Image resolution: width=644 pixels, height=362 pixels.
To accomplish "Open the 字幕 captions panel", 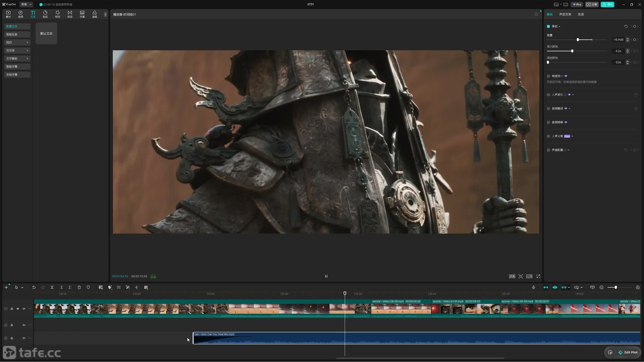I will (x=82, y=14).
